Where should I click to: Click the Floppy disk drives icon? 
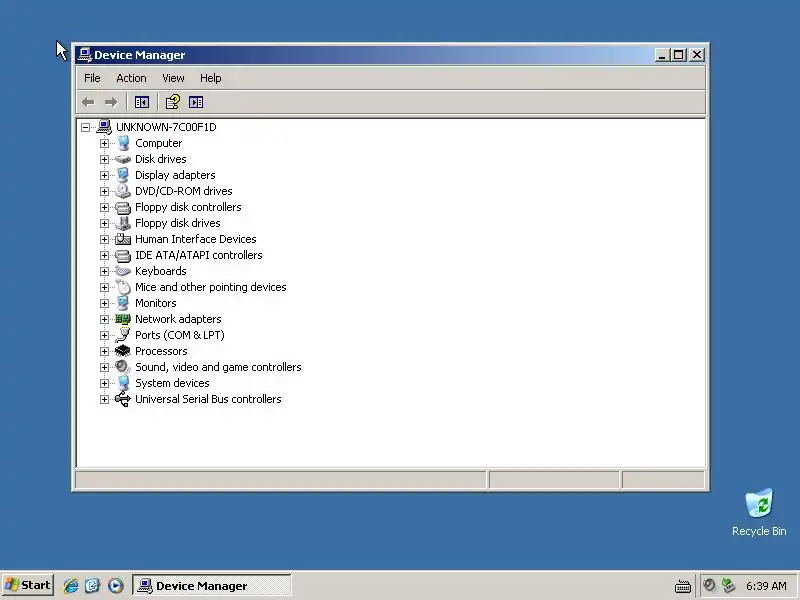pyautogui.click(x=123, y=223)
